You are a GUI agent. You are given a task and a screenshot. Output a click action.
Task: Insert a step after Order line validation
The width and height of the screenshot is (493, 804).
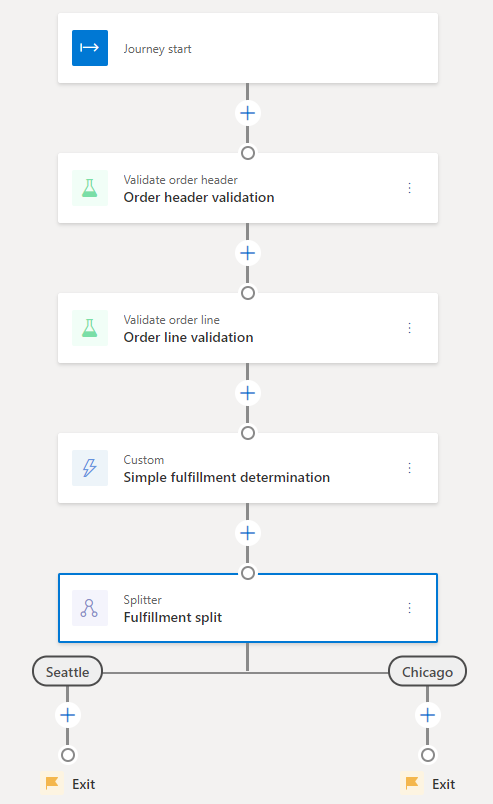(x=248, y=393)
